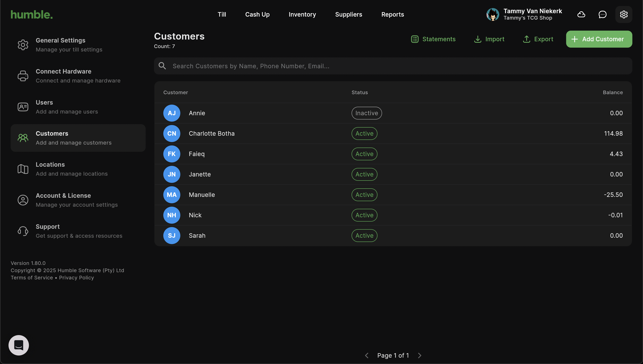Click the Support headset icon
643x364 pixels.
(x=23, y=231)
